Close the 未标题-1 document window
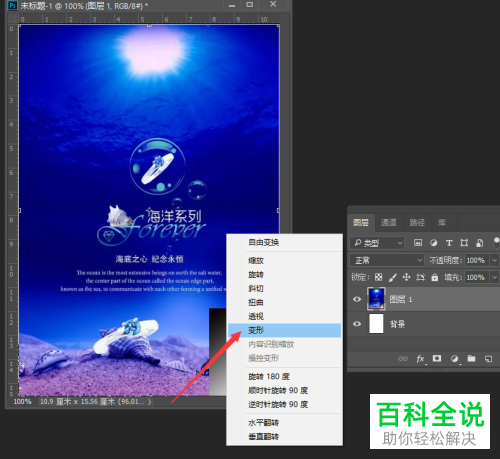Screen dimensions: 500x459 tap(273, 4)
